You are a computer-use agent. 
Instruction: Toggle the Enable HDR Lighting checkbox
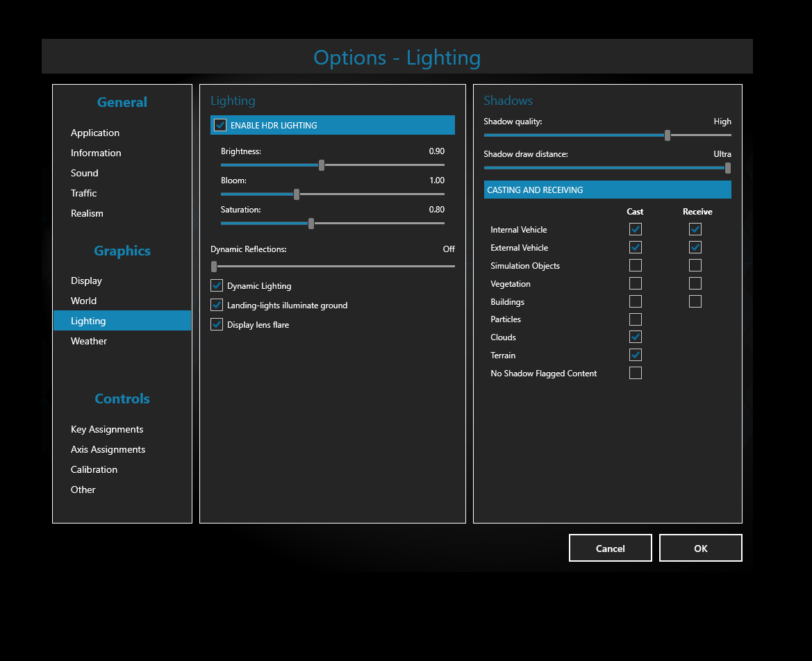point(220,125)
